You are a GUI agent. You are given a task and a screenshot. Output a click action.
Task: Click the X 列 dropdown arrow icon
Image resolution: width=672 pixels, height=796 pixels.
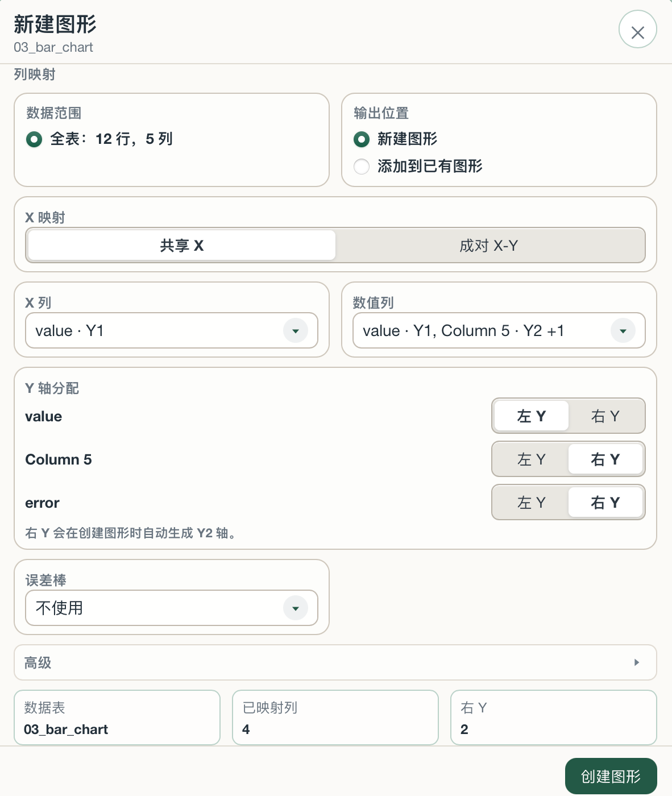(296, 331)
